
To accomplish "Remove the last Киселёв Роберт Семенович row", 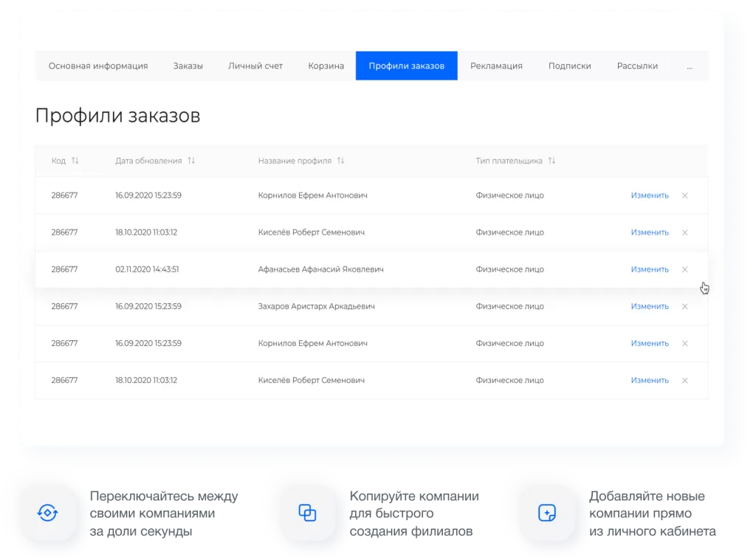I will pyautogui.click(x=684, y=380).
